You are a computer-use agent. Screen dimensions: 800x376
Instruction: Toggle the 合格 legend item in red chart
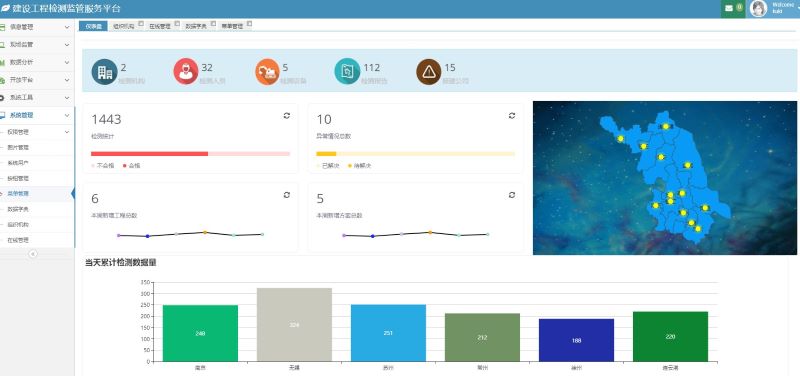[132, 166]
